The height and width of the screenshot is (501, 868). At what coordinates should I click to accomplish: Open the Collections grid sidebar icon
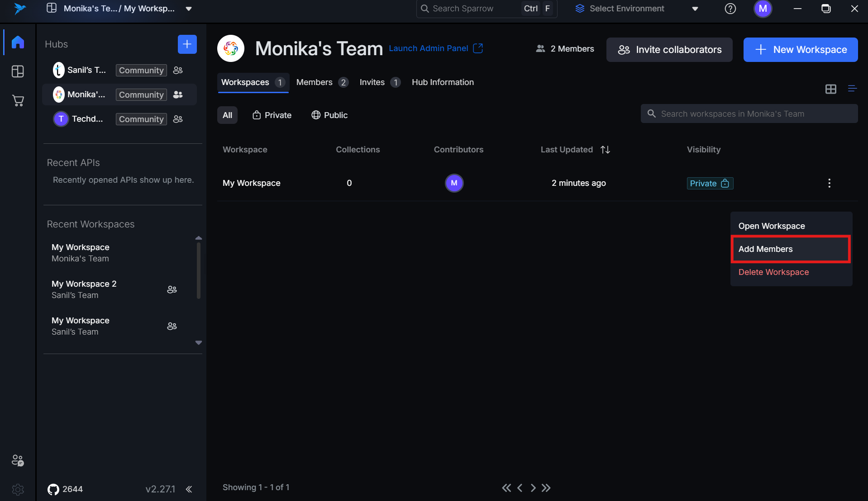(18, 71)
